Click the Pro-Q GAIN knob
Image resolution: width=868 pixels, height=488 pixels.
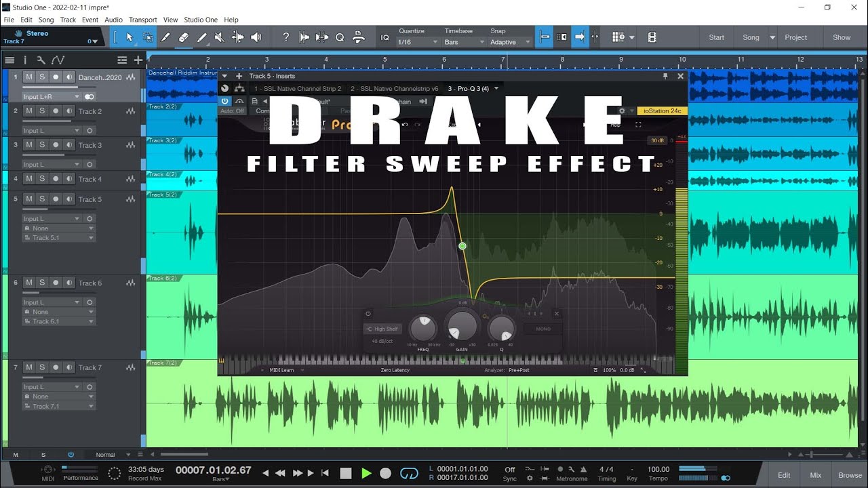coord(462,326)
